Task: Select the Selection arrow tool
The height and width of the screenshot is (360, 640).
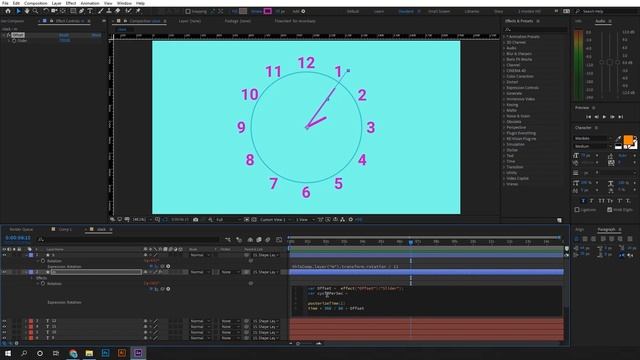Action: click(18, 11)
